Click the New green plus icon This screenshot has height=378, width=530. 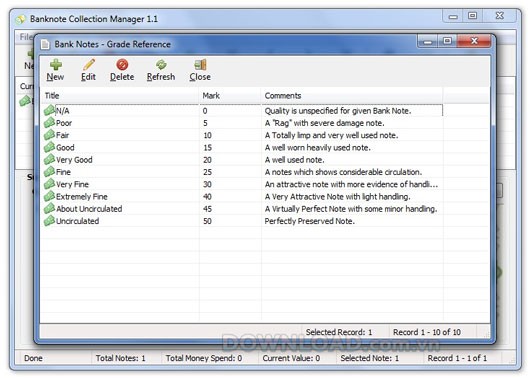55,65
